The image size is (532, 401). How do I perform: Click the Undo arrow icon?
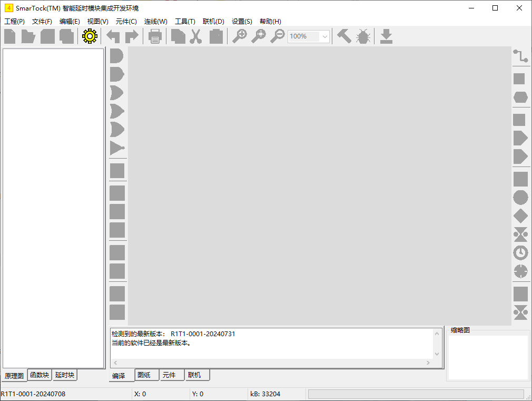pos(113,36)
